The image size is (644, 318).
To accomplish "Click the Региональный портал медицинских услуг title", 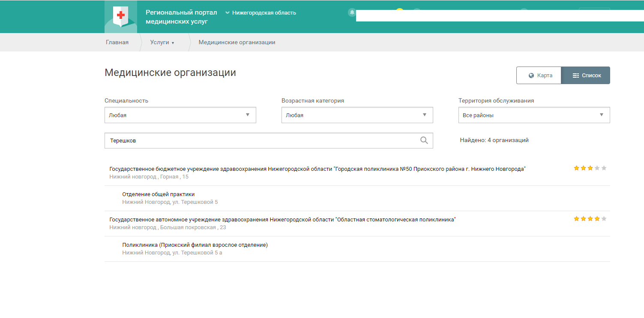I will pyautogui.click(x=181, y=17).
